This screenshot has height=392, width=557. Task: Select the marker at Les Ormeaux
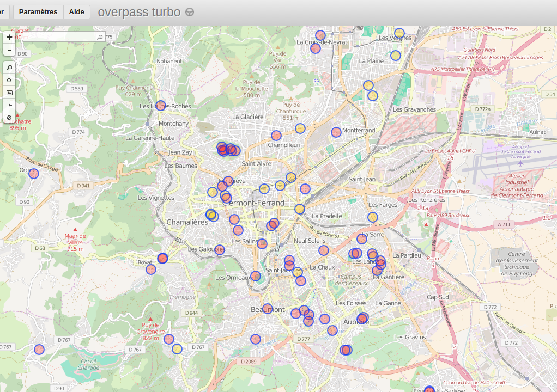tap(256, 276)
